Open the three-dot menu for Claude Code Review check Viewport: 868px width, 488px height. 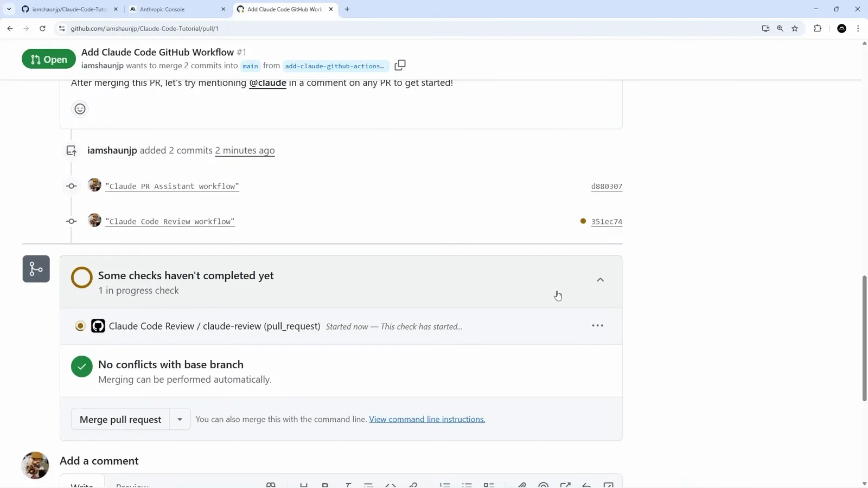click(x=597, y=325)
